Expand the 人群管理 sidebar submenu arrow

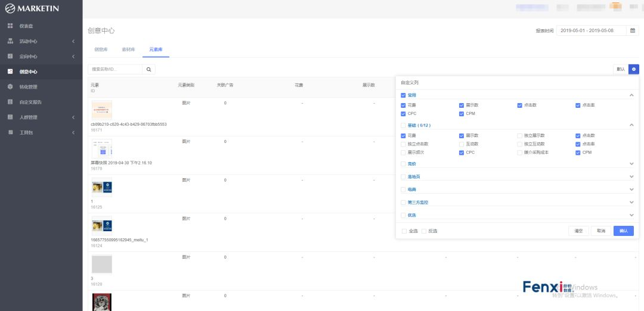pos(73,117)
